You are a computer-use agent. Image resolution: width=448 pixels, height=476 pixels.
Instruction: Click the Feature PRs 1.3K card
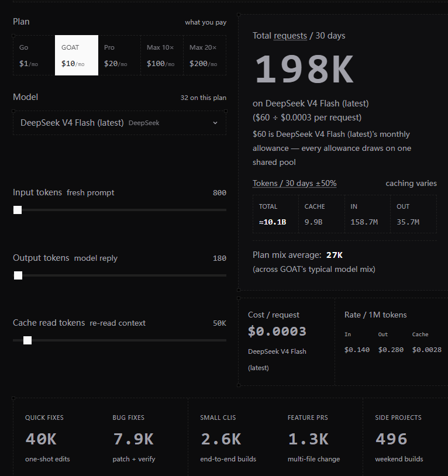click(x=319, y=439)
